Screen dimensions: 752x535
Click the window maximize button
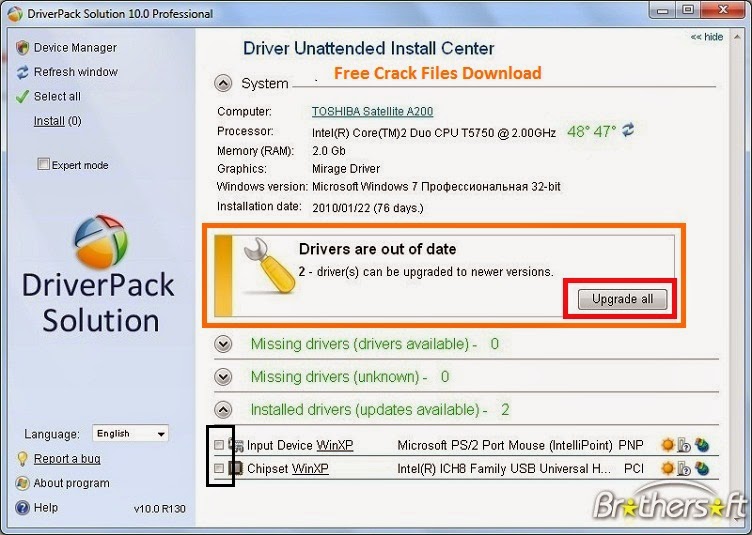[x=689, y=10]
